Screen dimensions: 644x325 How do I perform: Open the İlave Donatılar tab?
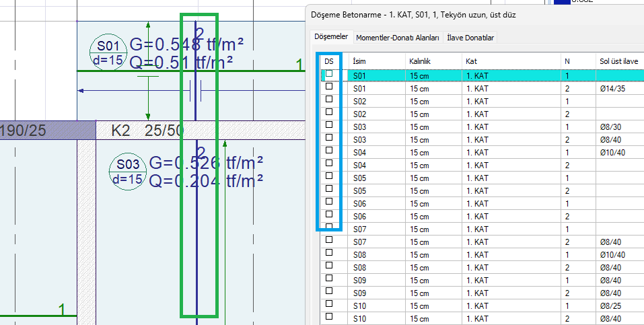click(470, 38)
